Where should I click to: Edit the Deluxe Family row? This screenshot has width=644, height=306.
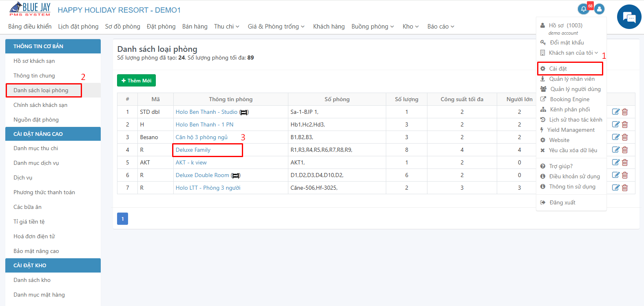click(616, 150)
